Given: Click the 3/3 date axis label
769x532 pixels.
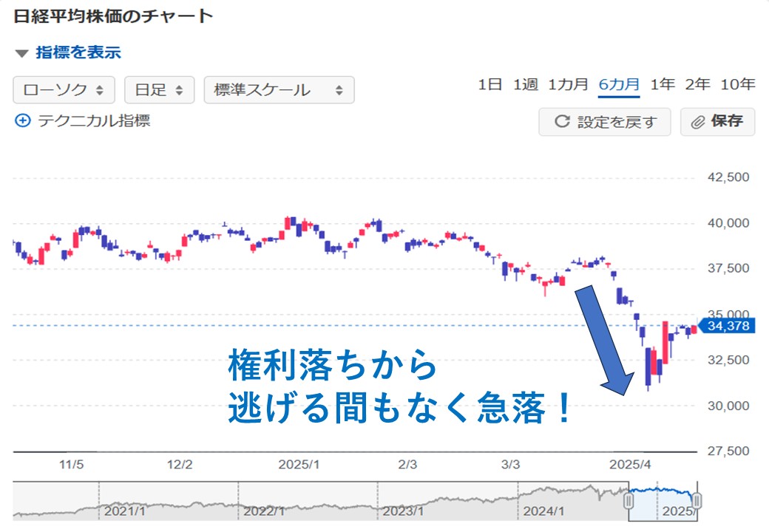Looking at the screenshot, I should (x=510, y=465).
